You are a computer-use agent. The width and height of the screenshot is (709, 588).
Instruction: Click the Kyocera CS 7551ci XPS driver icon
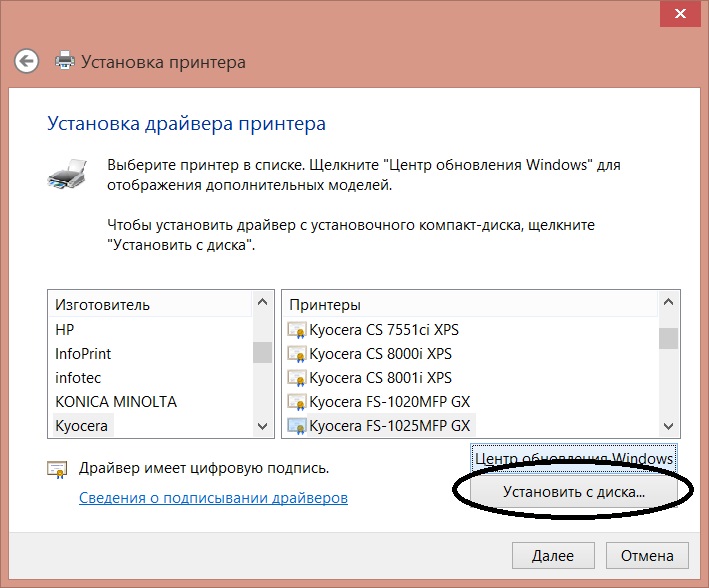tap(297, 329)
